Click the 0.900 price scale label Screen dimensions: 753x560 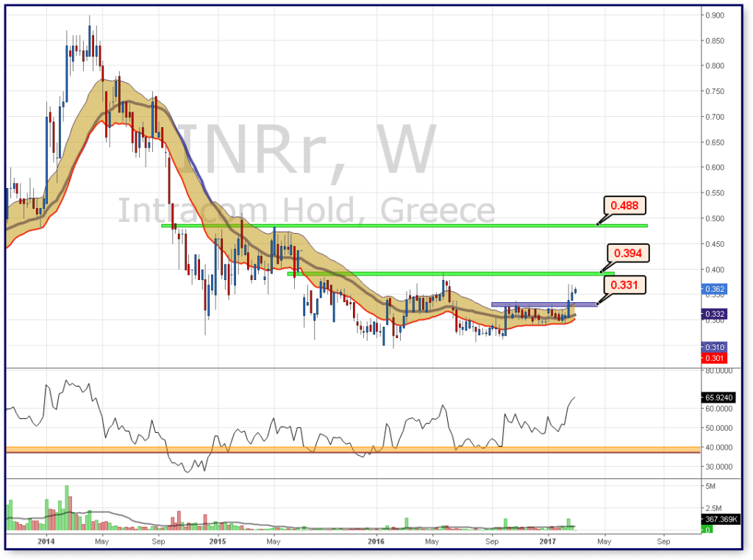715,15
